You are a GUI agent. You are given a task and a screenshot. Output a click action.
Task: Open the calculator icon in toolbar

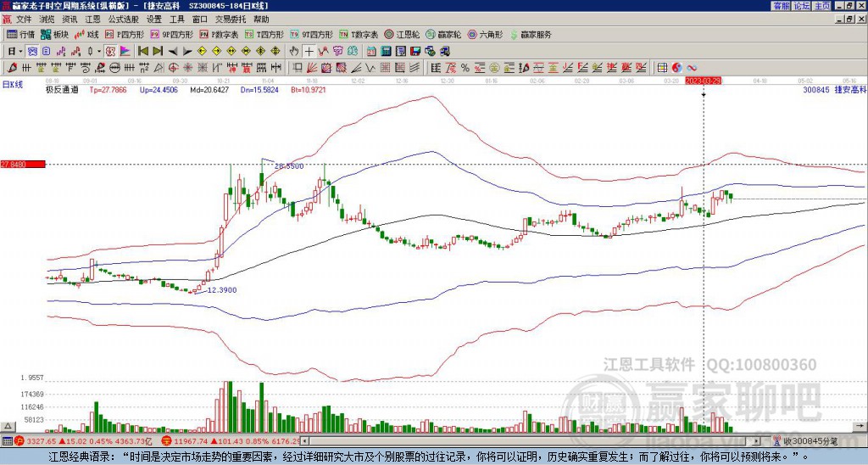pyautogui.click(x=387, y=52)
